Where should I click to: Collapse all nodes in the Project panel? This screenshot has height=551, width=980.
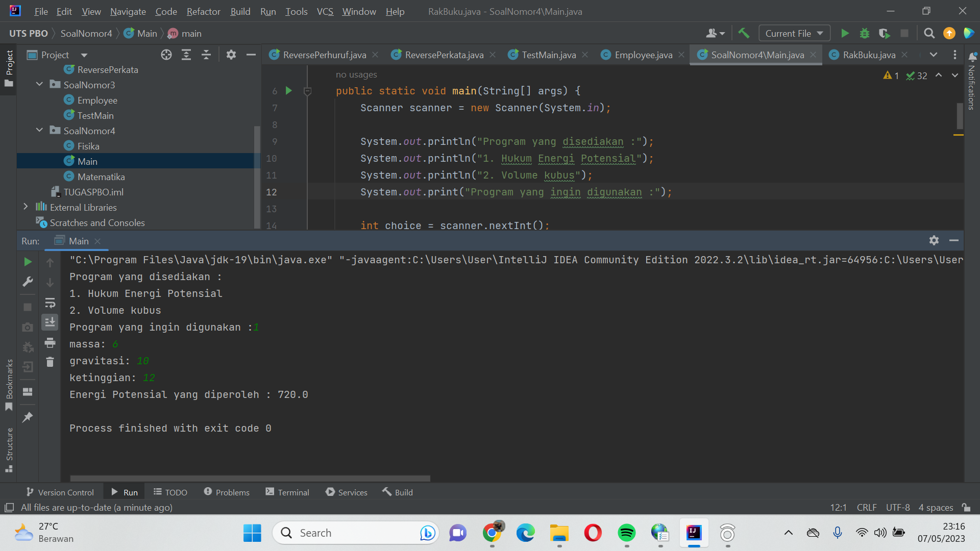(206, 55)
